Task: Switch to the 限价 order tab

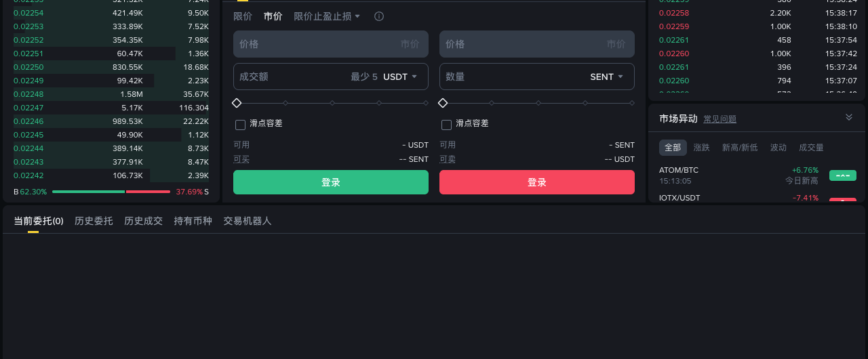Action: [x=243, y=16]
